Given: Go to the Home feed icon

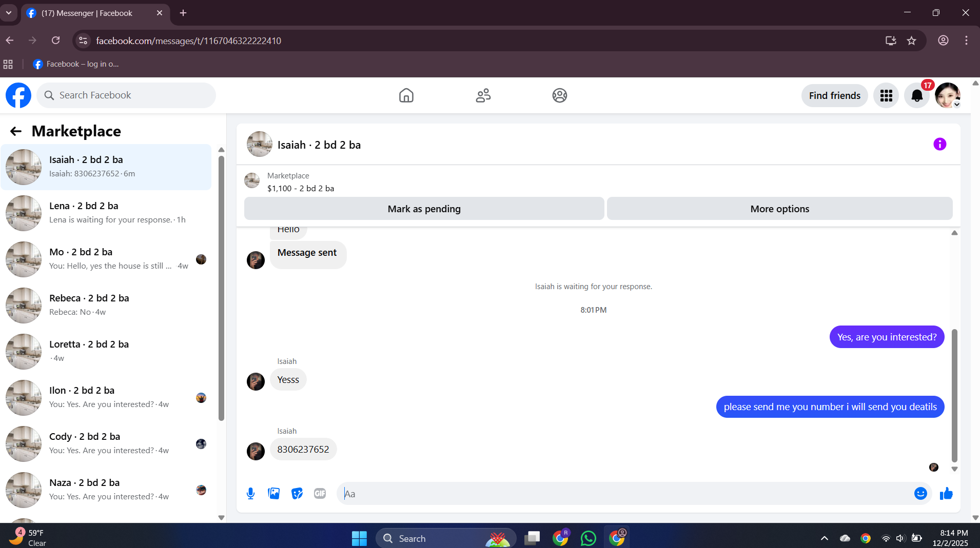Looking at the screenshot, I should click(x=406, y=95).
